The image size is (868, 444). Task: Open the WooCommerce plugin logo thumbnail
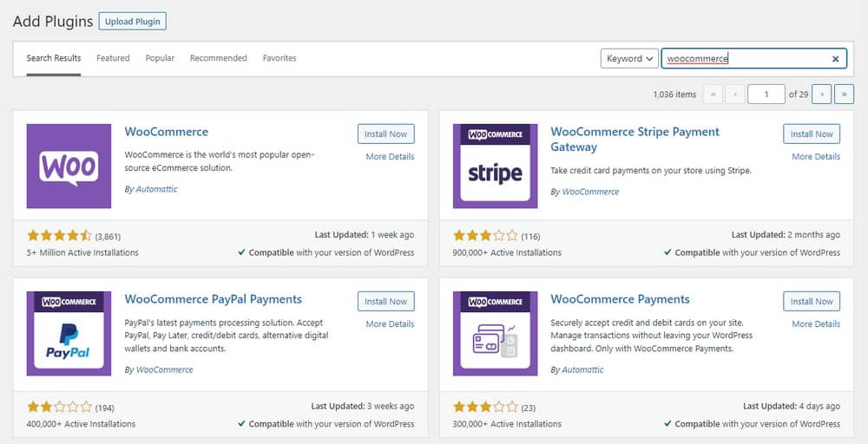click(69, 166)
